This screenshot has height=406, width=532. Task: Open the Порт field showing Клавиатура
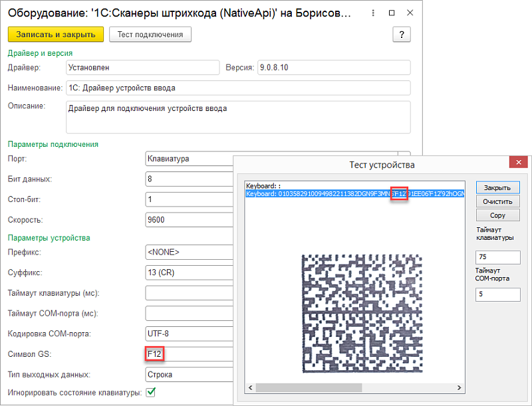[188, 159]
